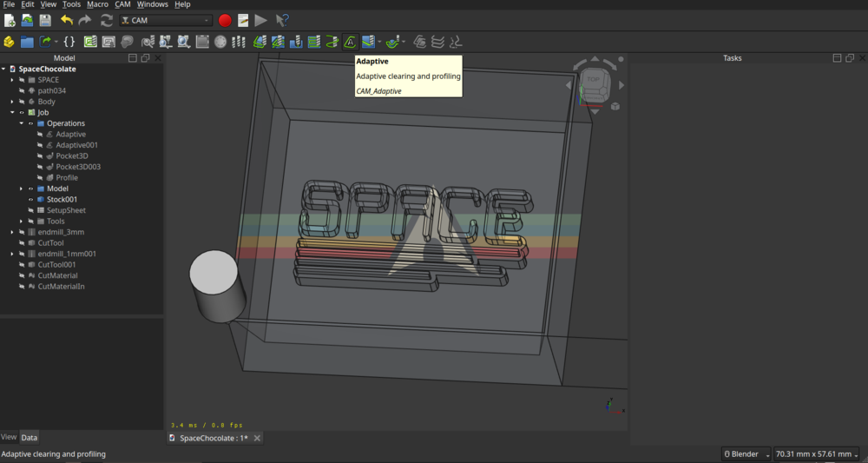This screenshot has height=463, width=868.
Task: Start macro recording with the red circle
Action: point(225,21)
